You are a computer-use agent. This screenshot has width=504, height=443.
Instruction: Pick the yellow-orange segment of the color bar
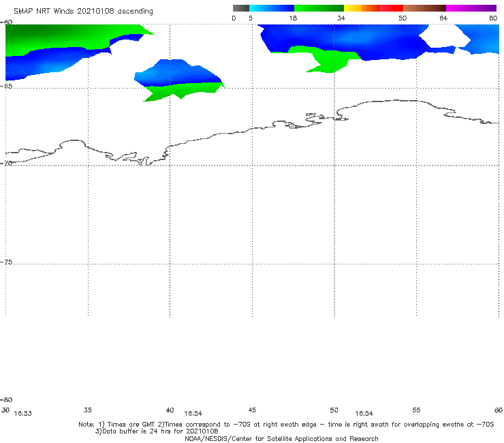tap(362, 8)
